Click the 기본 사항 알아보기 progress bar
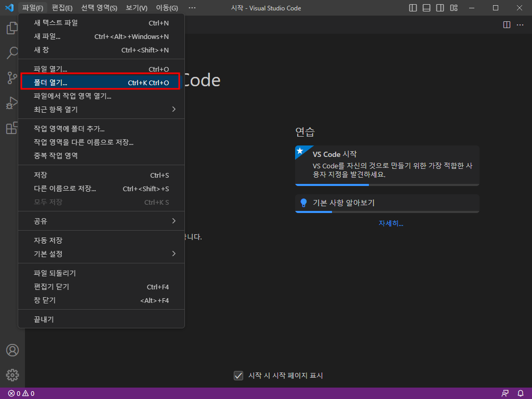 click(387, 212)
